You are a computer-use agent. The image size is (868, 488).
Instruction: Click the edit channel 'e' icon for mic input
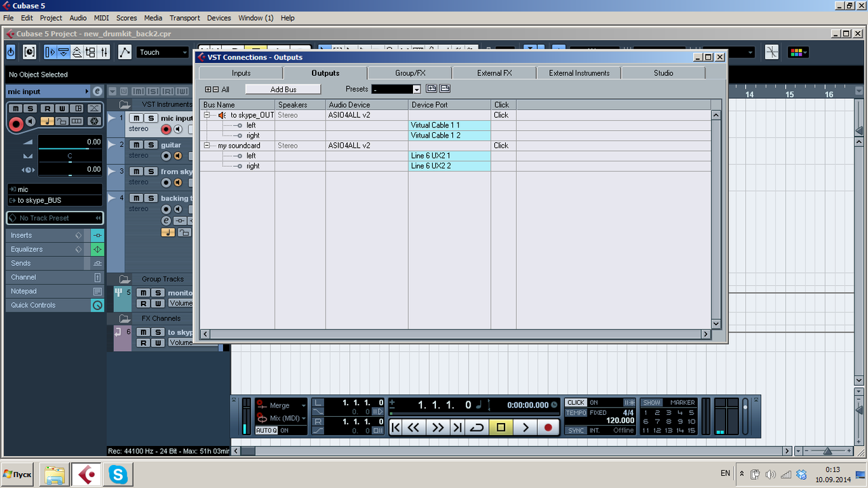(x=97, y=91)
